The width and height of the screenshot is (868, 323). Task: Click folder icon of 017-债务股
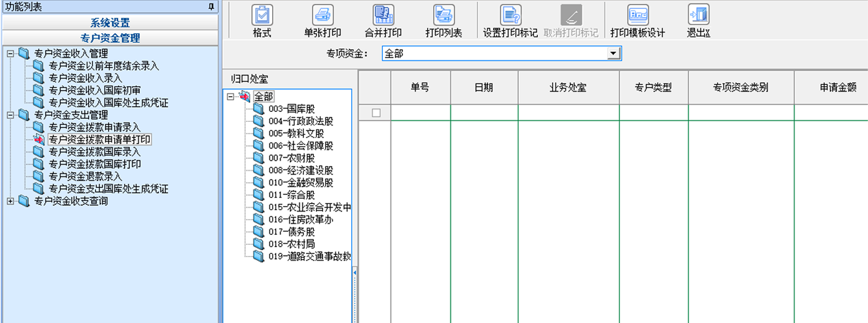pyautogui.click(x=258, y=232)
